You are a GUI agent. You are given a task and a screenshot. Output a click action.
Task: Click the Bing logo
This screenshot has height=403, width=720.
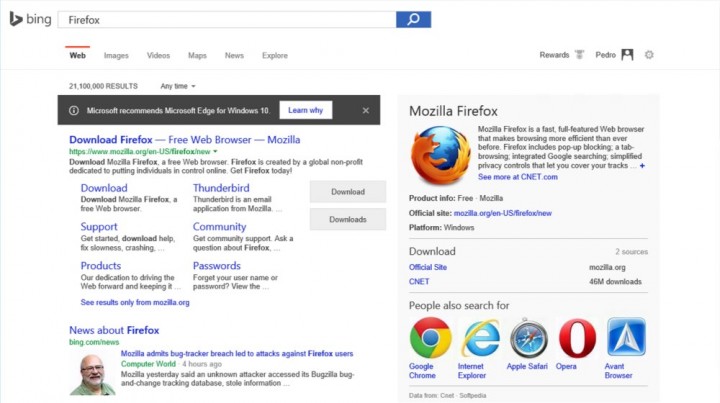30,19
